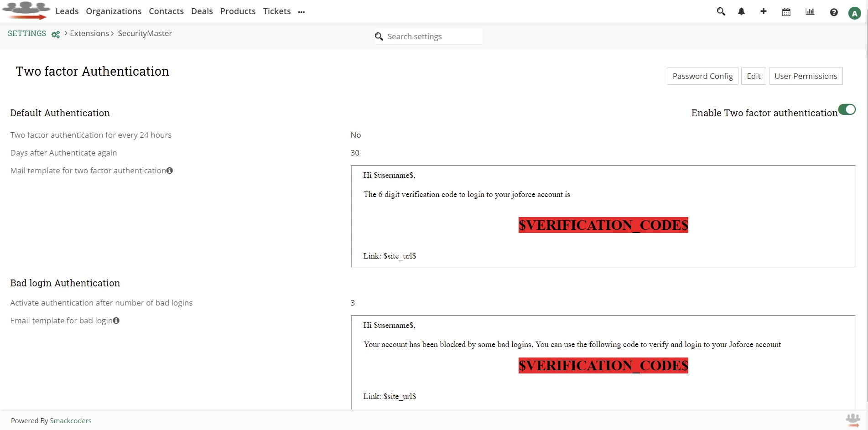Open notifications via the bell icon
The width and height of the screenshot is (868, 430).
point(741,11)
